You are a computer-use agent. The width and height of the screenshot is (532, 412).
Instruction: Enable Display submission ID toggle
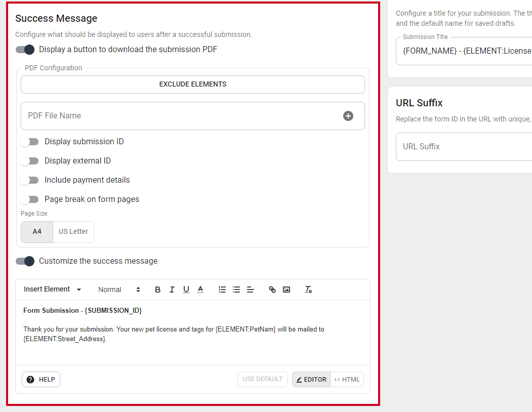pyautogui.click(x=29, y=142)
